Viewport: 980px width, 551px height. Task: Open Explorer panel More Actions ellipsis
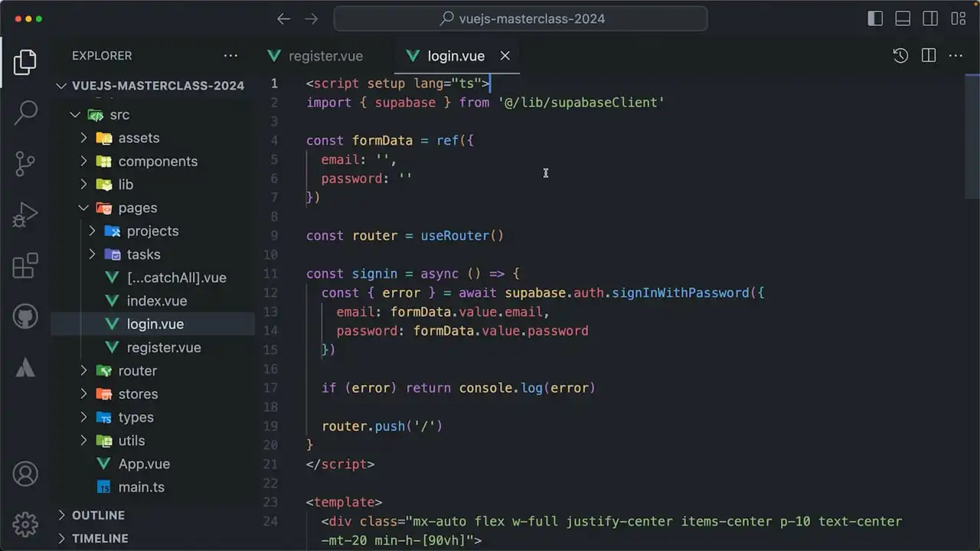(x=230, y=56)
